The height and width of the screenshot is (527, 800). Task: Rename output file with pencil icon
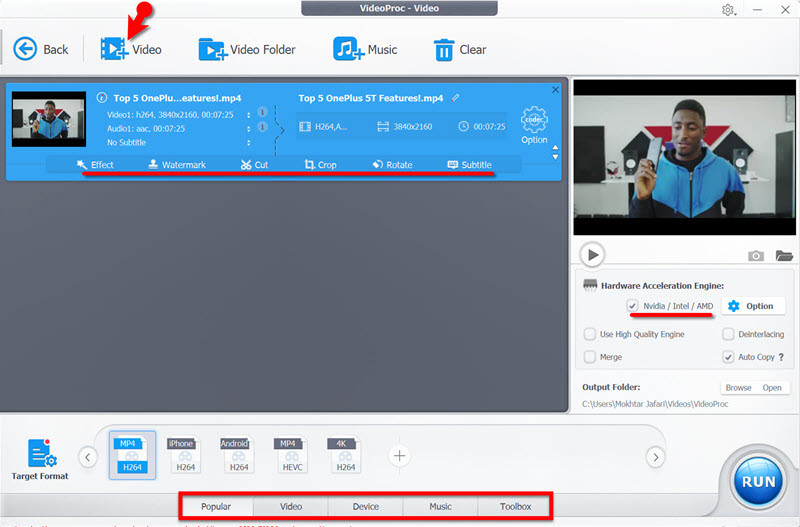click(455, 97)
